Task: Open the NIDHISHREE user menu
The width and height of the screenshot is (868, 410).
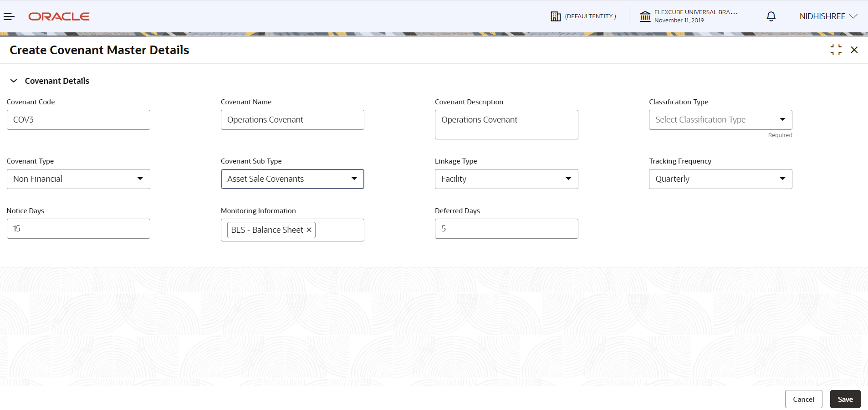Action: click(827, 16)
